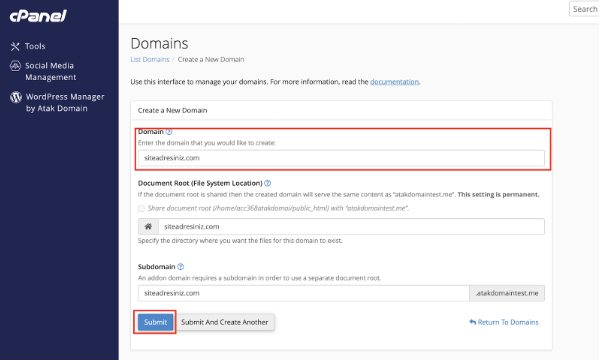Click the Subdomain help icon
This screenshot has height=361, width=600.
point(181,266)
